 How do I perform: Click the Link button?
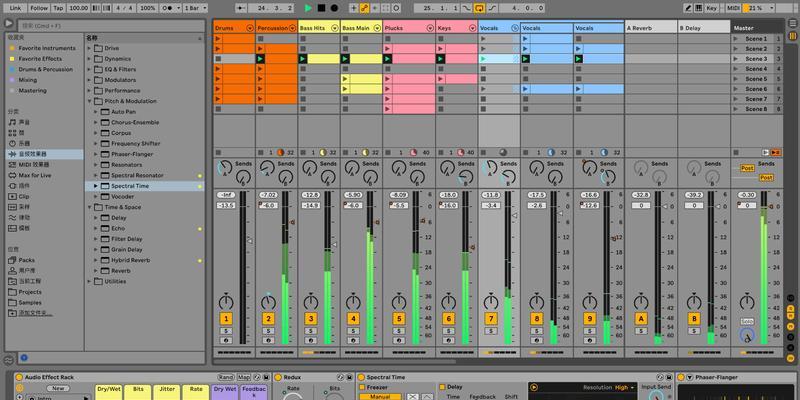click(15, 8)
